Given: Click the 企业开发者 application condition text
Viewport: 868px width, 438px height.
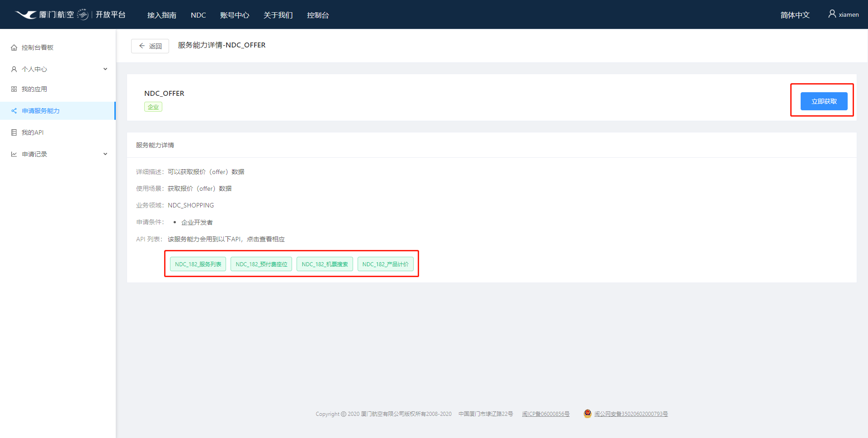Looking at the screenshot, I should click(197, 222).
